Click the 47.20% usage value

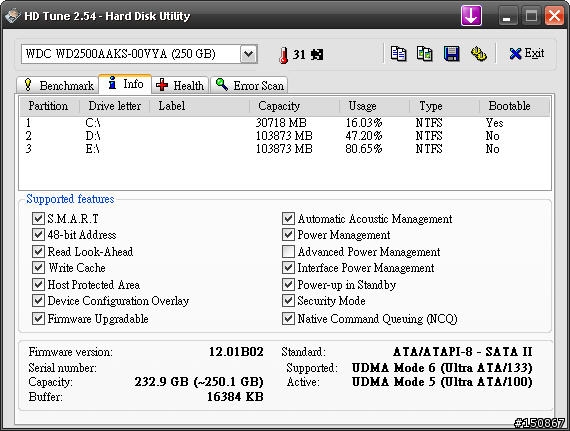(x=364, y=136)
